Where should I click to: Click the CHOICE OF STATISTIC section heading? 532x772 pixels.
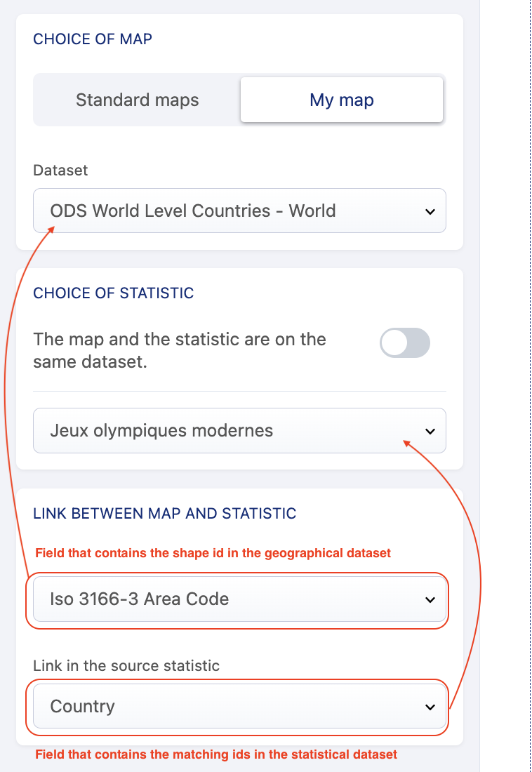(x=114, y=293)
